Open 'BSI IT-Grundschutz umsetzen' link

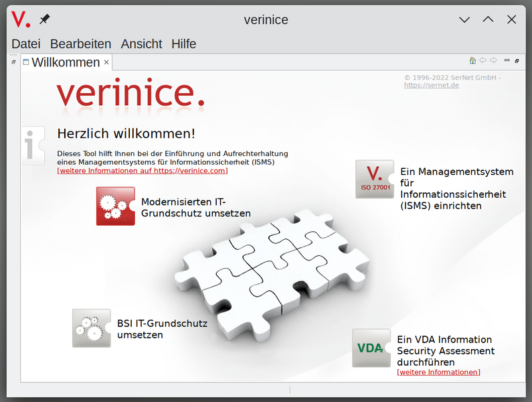click(x=162, y=329)
